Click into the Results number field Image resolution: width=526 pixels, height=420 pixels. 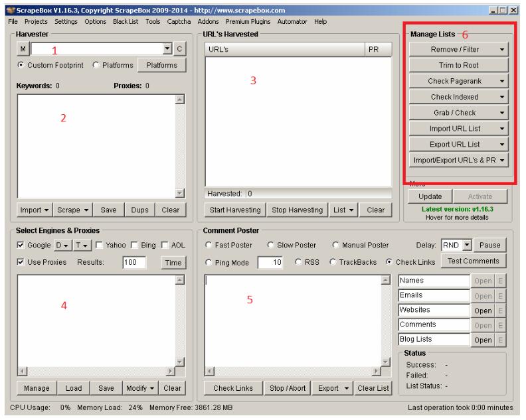pos(135,262)
